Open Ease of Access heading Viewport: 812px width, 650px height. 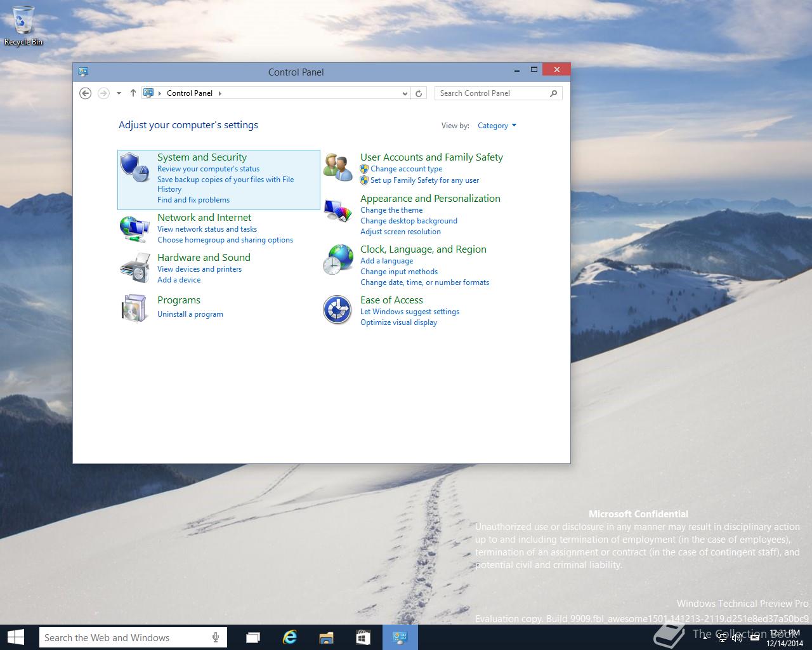point(391,300)
